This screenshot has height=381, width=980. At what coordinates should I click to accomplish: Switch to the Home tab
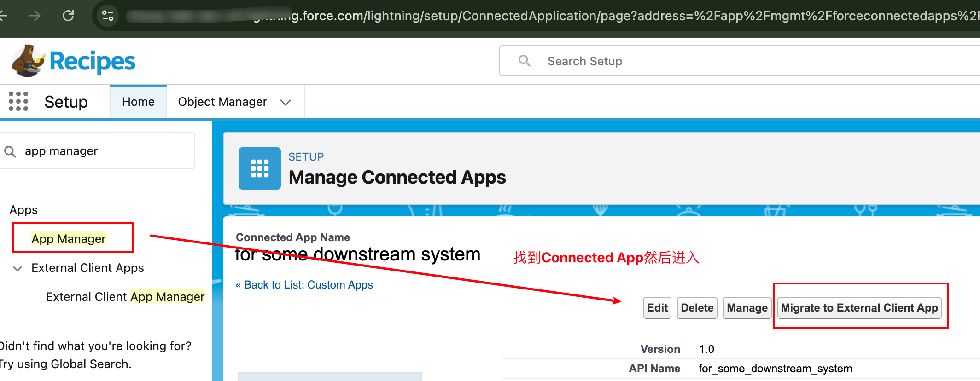(138, 102)
